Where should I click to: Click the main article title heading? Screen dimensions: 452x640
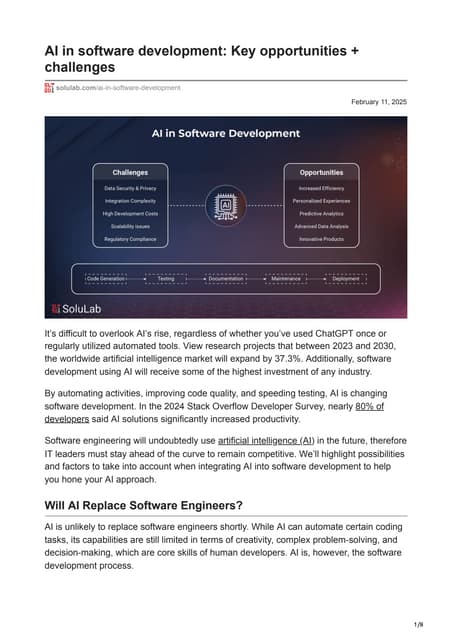[x=202, y=59]
